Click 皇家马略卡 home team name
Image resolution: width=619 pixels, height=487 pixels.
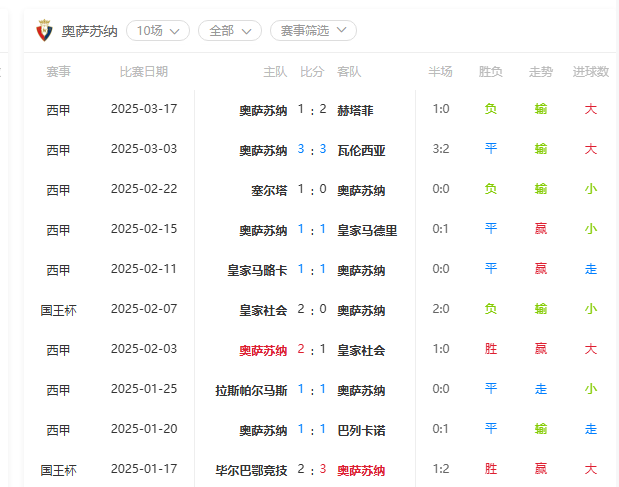(257, 270)
